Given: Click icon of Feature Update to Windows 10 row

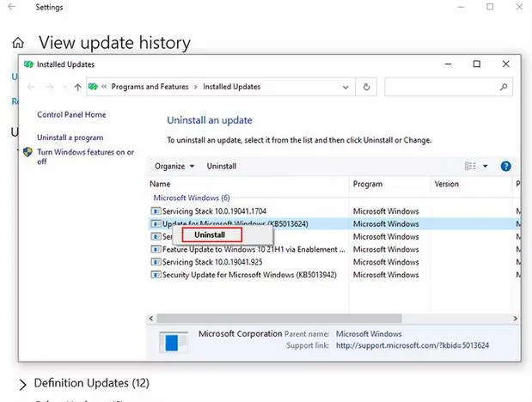Looking at the screenshot, I should pyautogui.click(x=156, y=249).
